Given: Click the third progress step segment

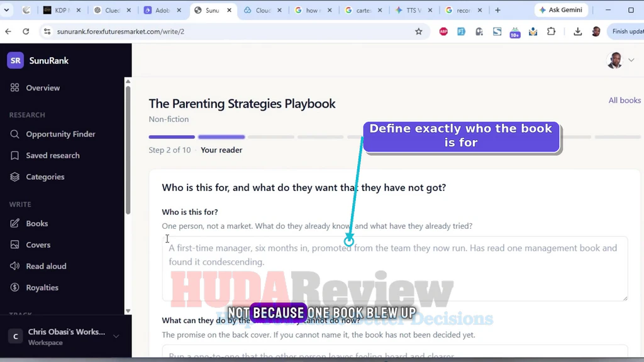Looking at the screenshot, I should click(x=271, y=136).
